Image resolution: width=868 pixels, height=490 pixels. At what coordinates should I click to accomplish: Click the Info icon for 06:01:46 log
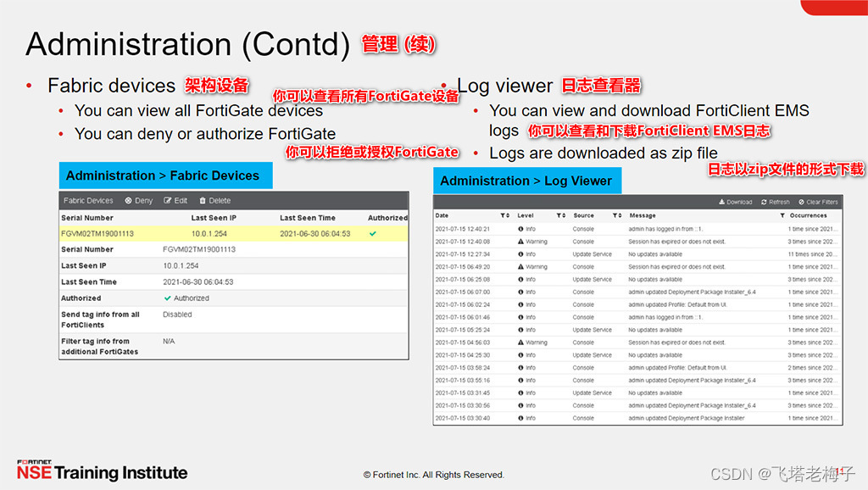click(521, 317)
